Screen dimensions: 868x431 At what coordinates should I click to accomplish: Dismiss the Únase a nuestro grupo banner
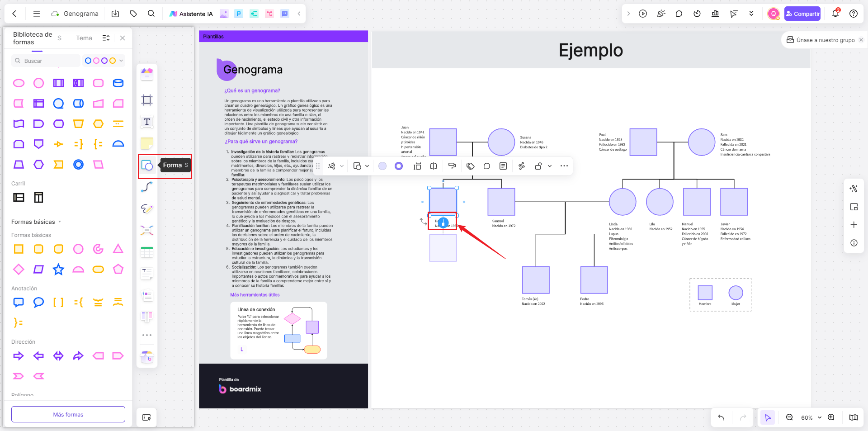click(861, 40)
